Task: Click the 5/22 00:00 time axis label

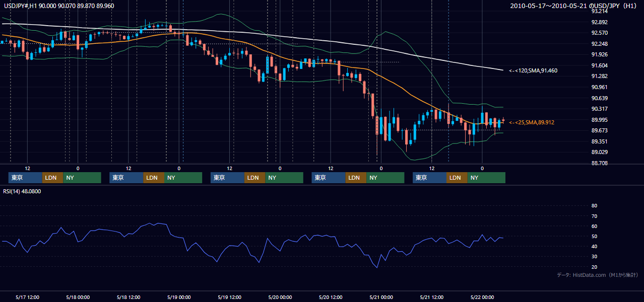Action: coord(482,297)
